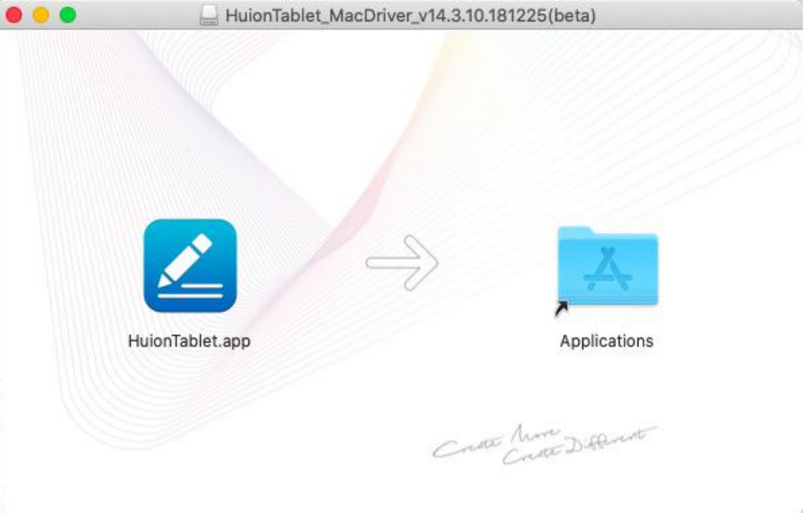Minimize the window using the yellow button
Screen dimensions: 812x513
tap(41, 15)
